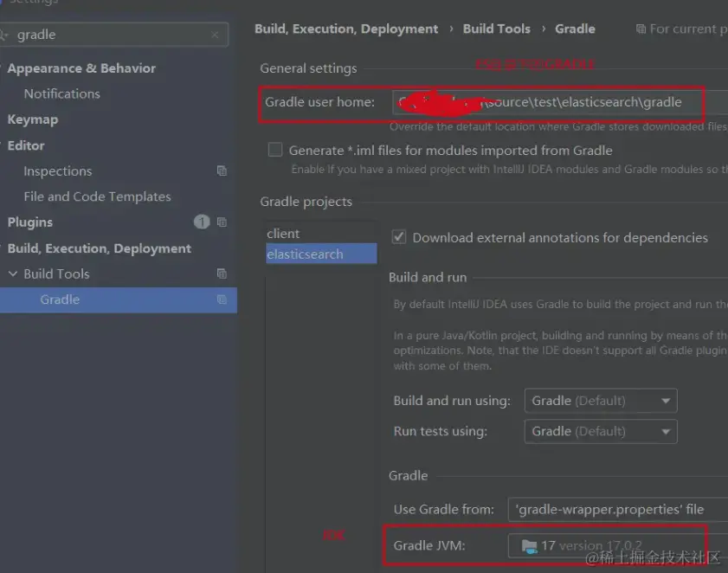728x573 pixels.
Task: Click the General settings section heading
Action: [x=308, y=68]
